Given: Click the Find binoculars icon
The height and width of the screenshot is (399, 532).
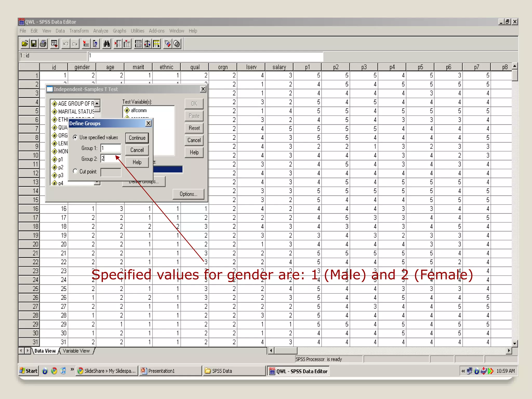Looking at the screenshot, I should (x=107, y=44).
